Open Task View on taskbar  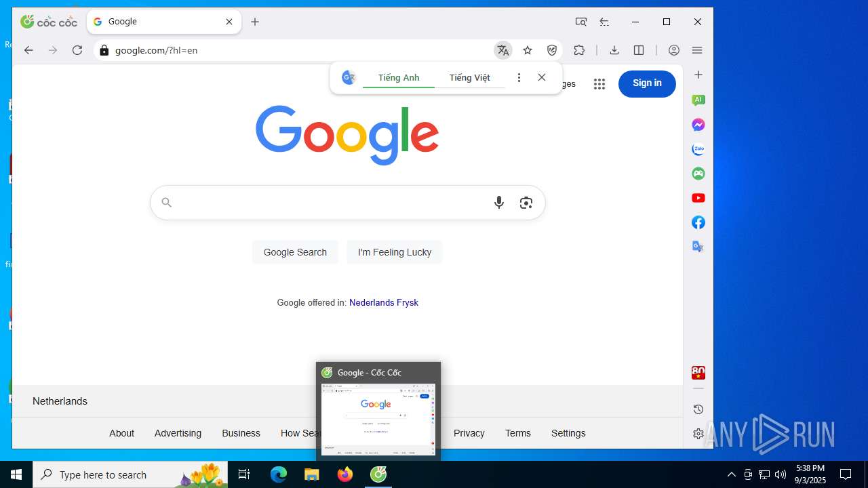click(244, 474)
